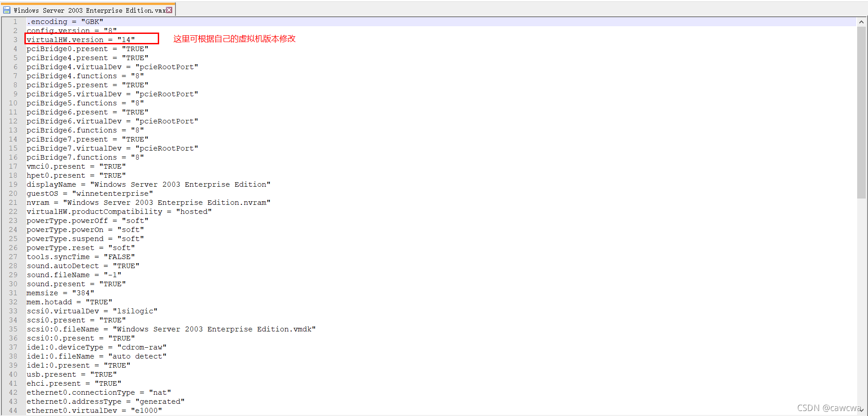Click ehci.present = "TRUE" line
Viewport: 868px width, 416px height.
(x=74, y=383)
